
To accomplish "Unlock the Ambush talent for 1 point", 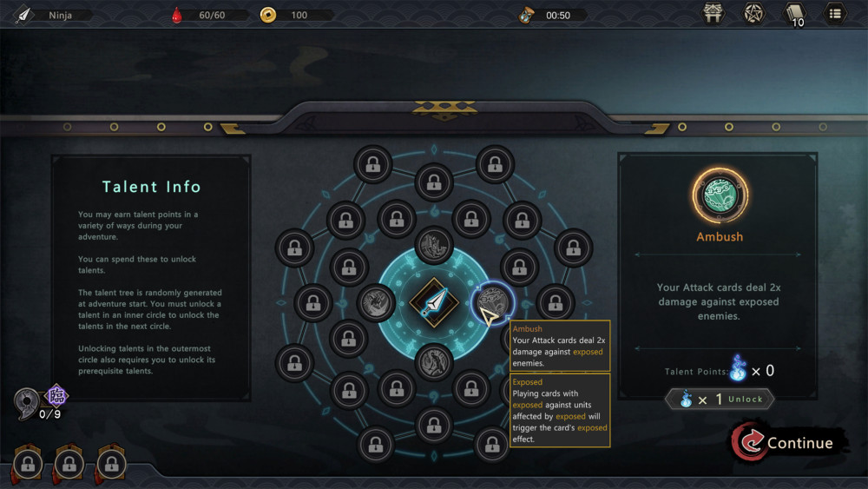I will point(720,400).
